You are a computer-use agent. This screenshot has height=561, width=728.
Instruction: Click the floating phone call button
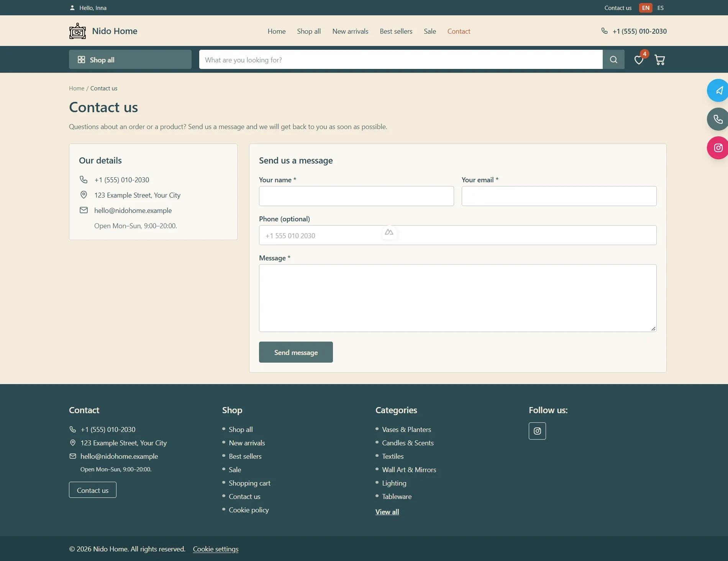718,119
